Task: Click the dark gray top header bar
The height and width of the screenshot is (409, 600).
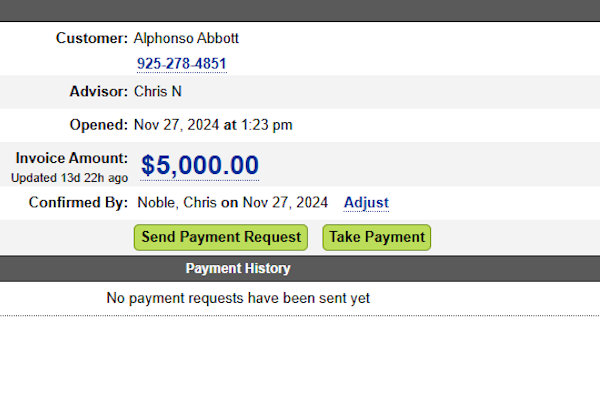Action: coord(300,10)
